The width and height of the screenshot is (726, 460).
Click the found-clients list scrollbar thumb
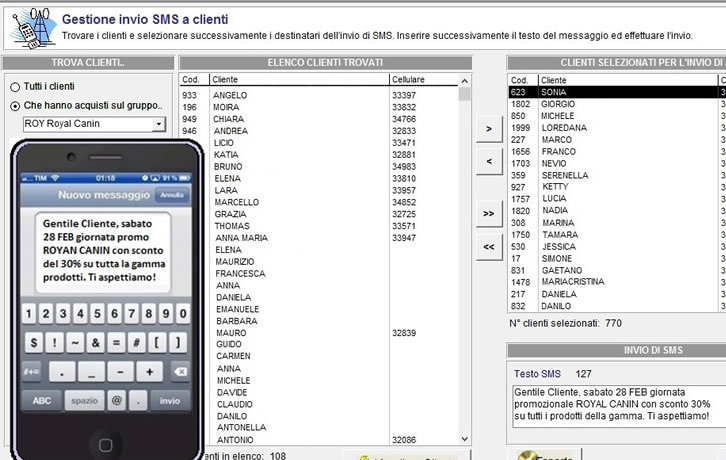coord(464,94)
